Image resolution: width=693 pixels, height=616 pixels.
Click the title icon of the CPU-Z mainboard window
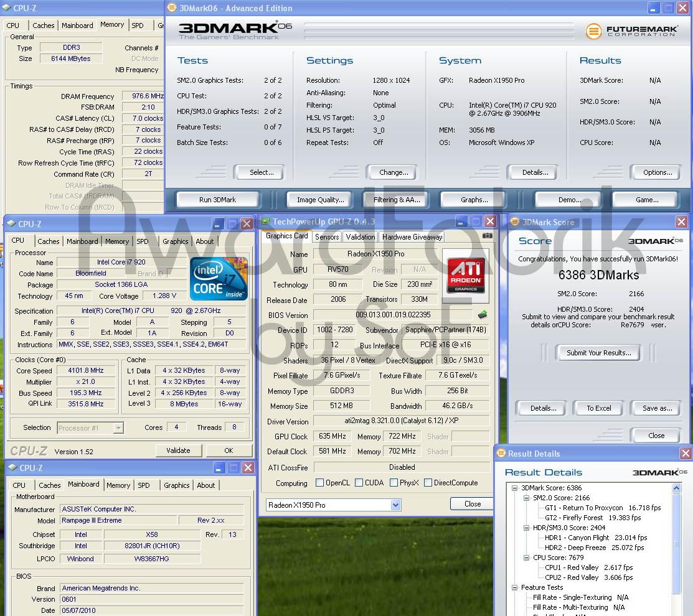[x=12, y=467]
